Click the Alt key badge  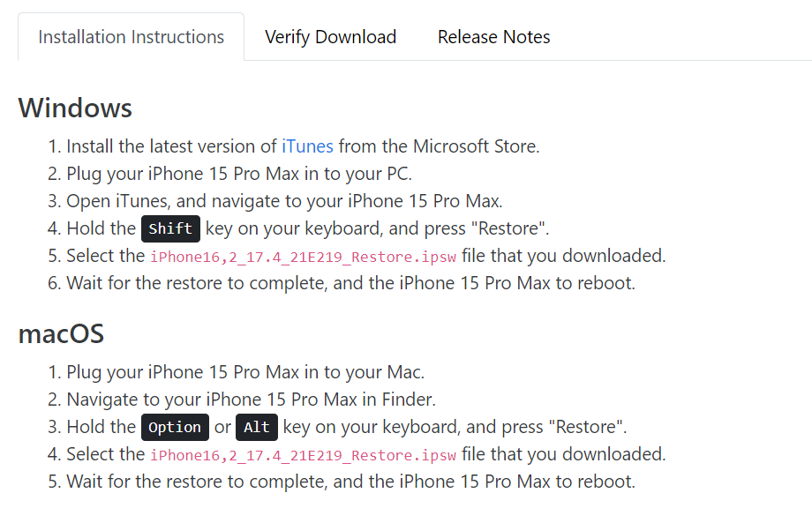pos(257,428)
